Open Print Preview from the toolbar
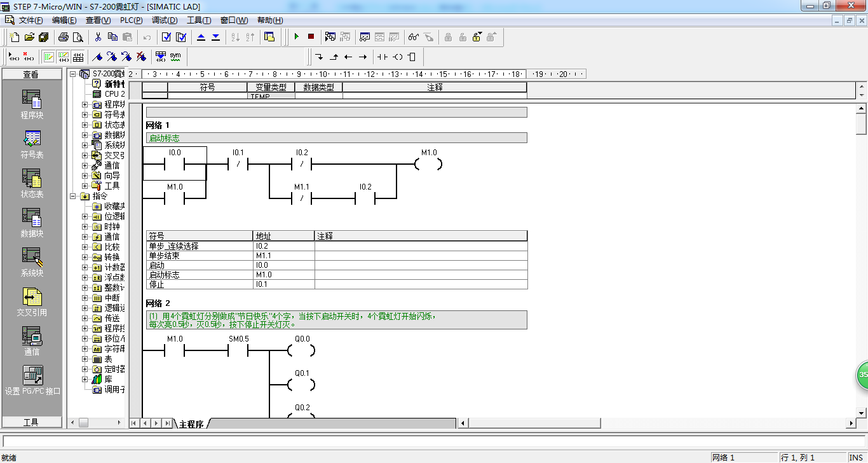 tap(78, 37)
